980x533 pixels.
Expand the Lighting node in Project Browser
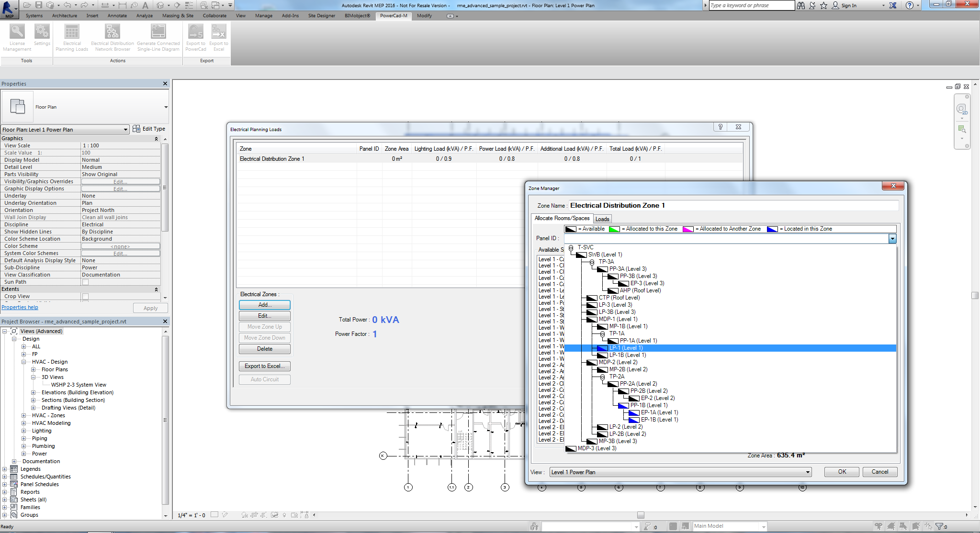[x=23, y=431]
